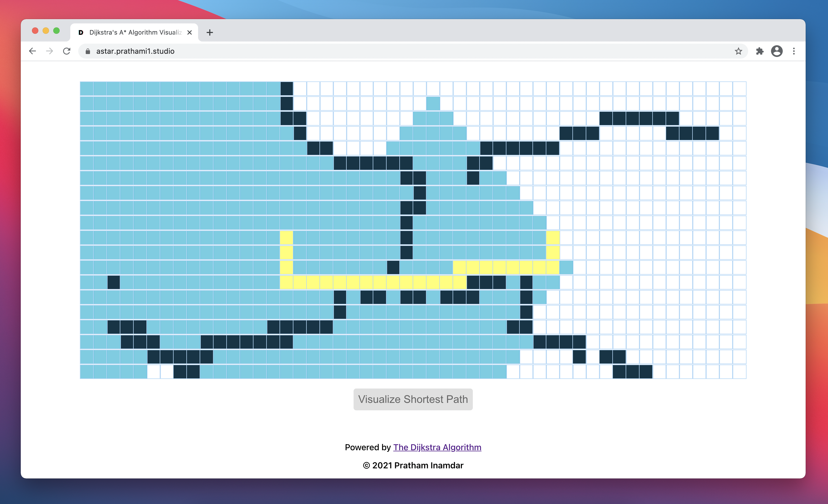This screenshot has width=828, height=504.
Task: Close the Dijkstra's A* Algorithm tab
Action: [190, 32]
